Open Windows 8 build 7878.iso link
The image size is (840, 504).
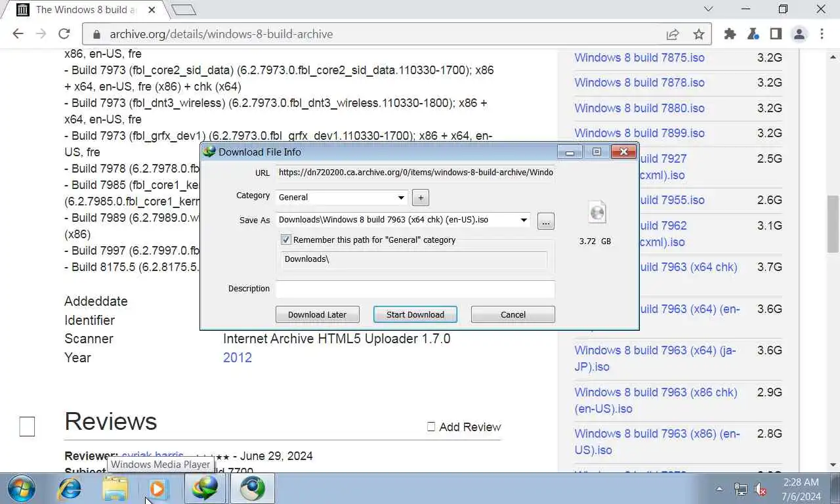[x=639, y=83]
